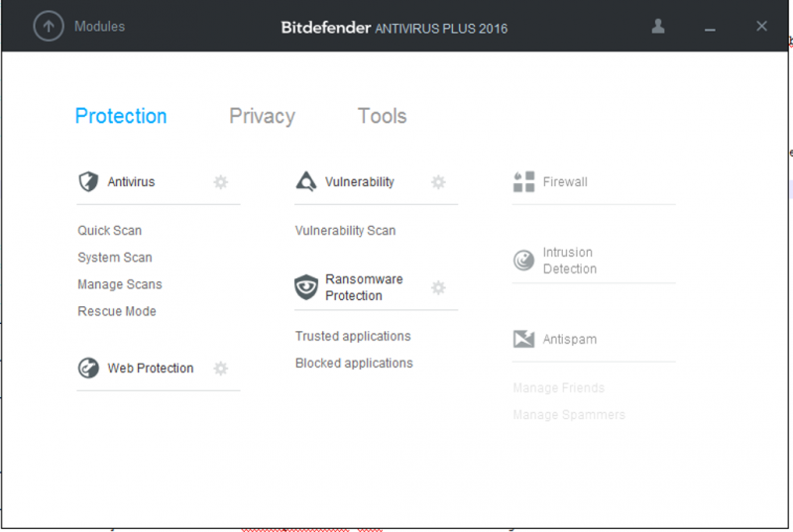Go back via the Modules label
This screenshot has height=532, width=793.
pyautogui.click(x=100, y=27)
